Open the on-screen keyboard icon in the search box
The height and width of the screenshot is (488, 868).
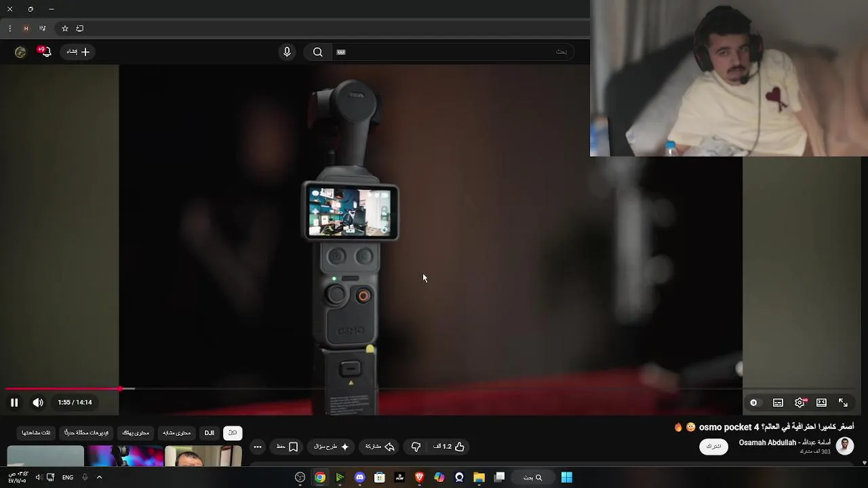point(341,52)
